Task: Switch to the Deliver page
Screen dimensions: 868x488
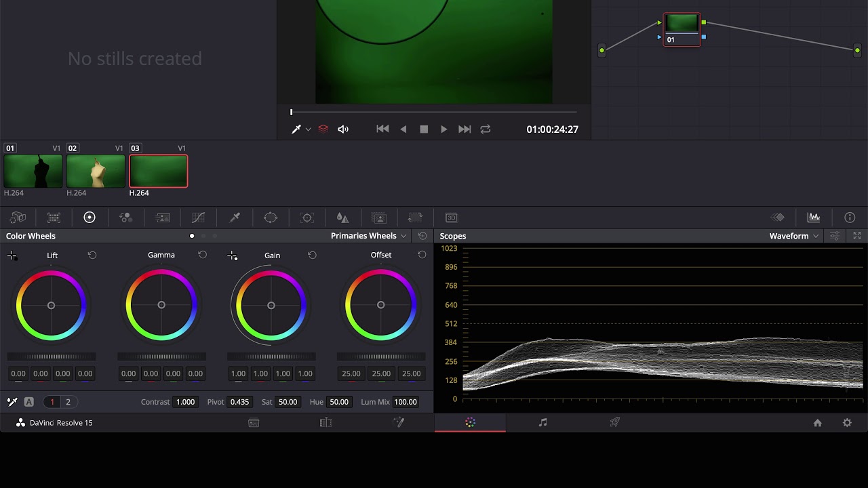Action: coord(614,422)
